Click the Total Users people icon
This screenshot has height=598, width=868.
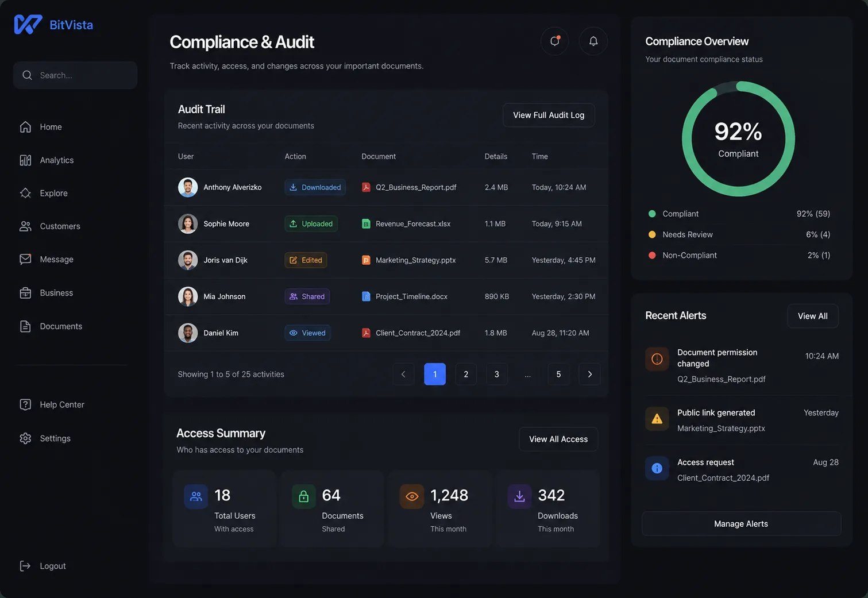point(196,496)
